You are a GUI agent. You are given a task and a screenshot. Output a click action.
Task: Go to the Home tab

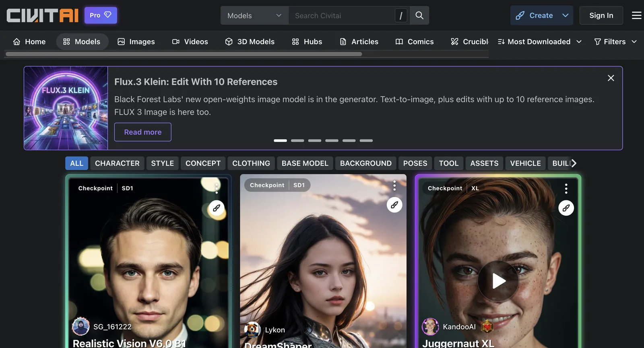click(29, 41)
